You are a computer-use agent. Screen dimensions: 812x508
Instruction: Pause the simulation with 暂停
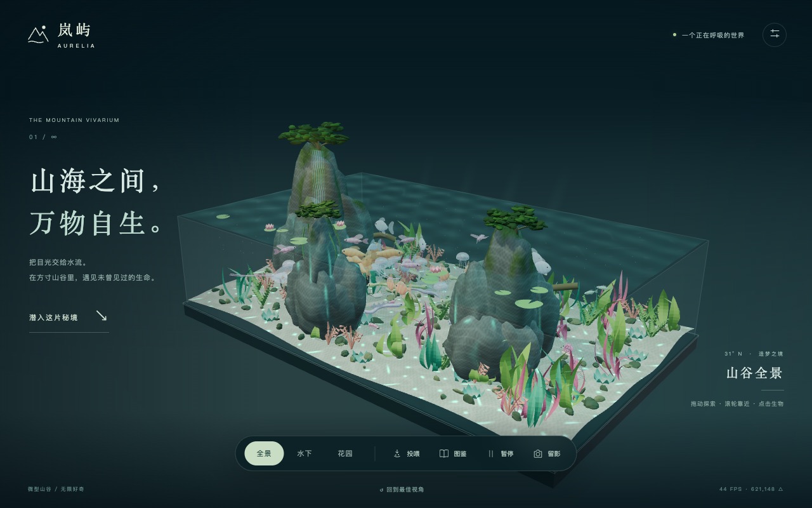click(x=500, y=453)
